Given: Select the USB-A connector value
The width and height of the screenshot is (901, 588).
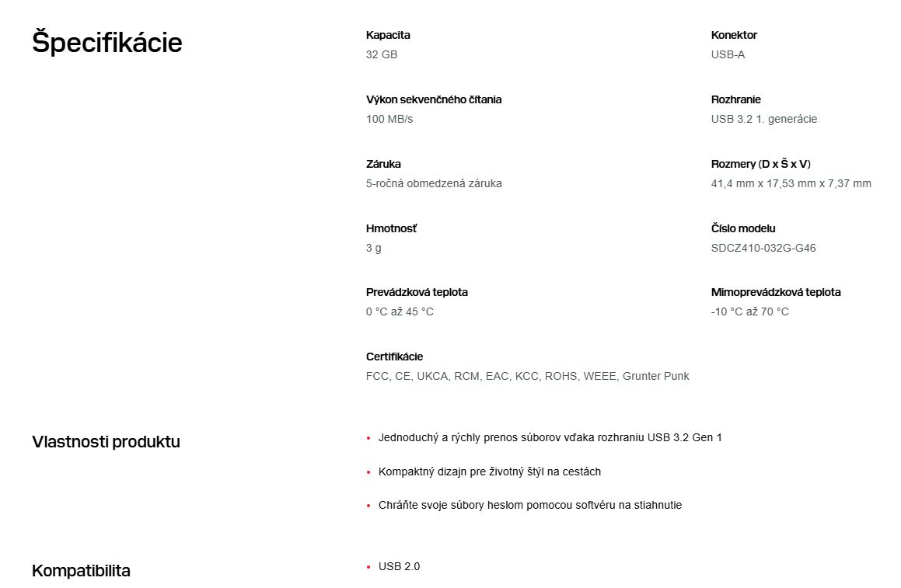Looking at the screenshot, I should pos(728,54).
